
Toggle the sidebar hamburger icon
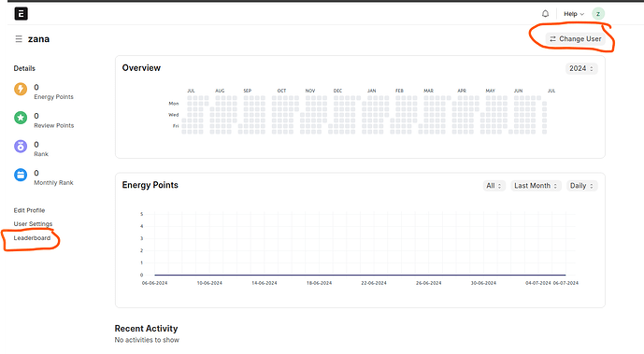(19, 39)
